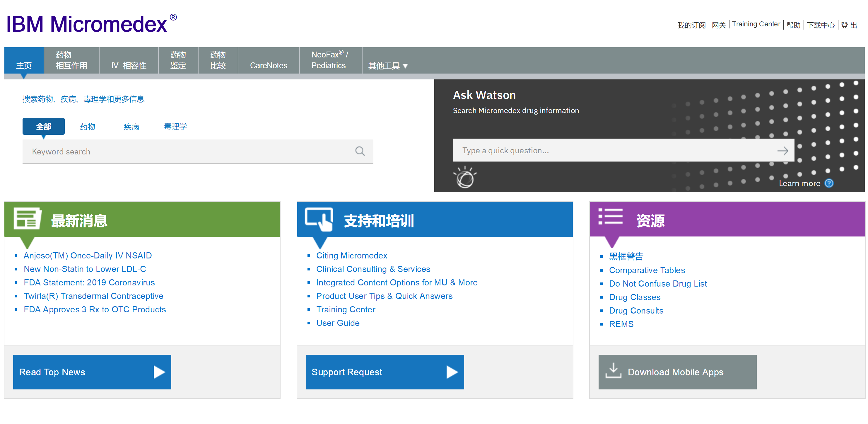This screenshot has height=424, width=868.
Task: Click the Learn more help icon
Action: coord(829,183)
